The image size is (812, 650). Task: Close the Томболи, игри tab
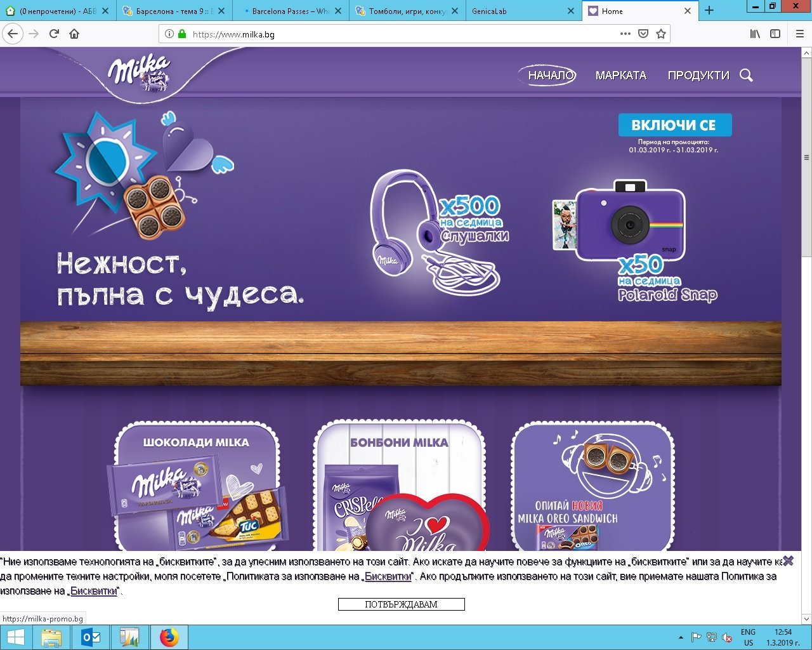coord(454,11)
